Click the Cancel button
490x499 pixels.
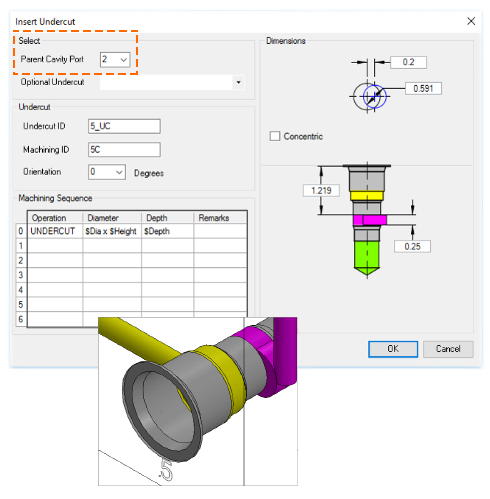(x=448, y=349)
